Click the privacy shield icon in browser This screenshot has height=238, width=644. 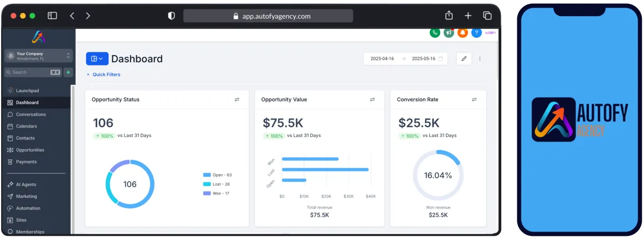coord(171,16)
